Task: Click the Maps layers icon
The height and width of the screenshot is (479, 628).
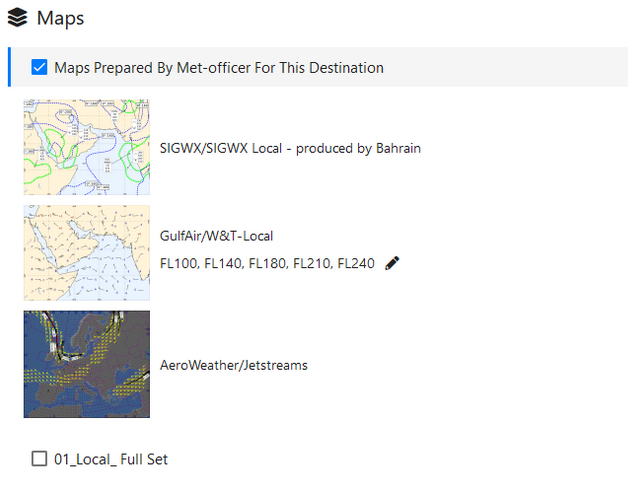Action: click(x=18, y=18)
